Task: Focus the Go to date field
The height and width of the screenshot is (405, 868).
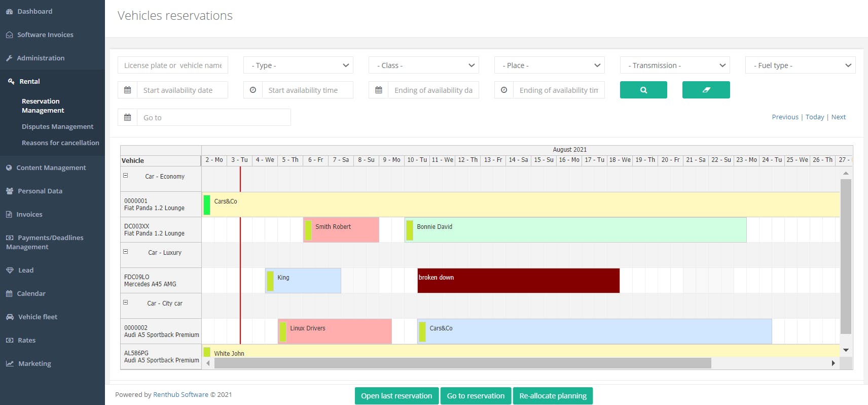Action: 214,117
